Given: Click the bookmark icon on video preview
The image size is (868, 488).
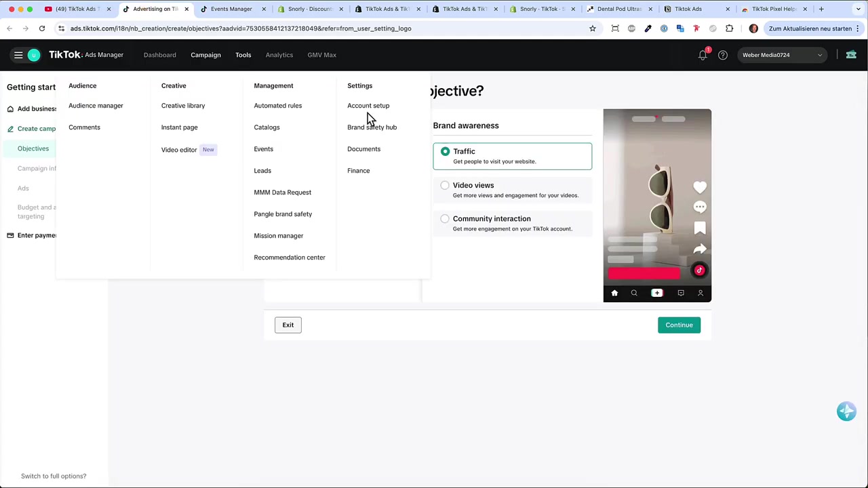Looking at the screenshot, I should 700,228.
